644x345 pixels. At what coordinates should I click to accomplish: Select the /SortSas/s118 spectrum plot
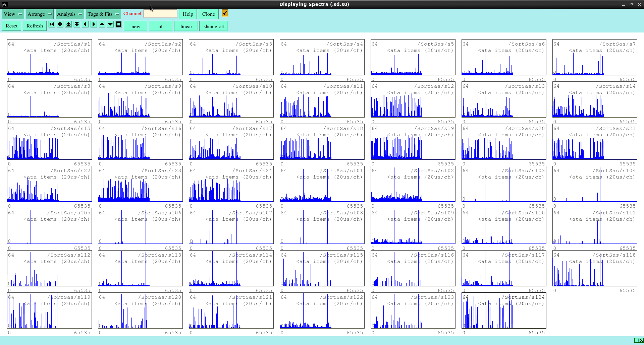tap(595, 268)
